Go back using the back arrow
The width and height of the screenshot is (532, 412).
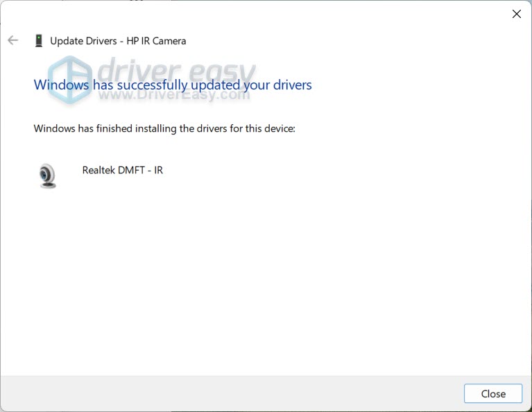tap(13, 40)
